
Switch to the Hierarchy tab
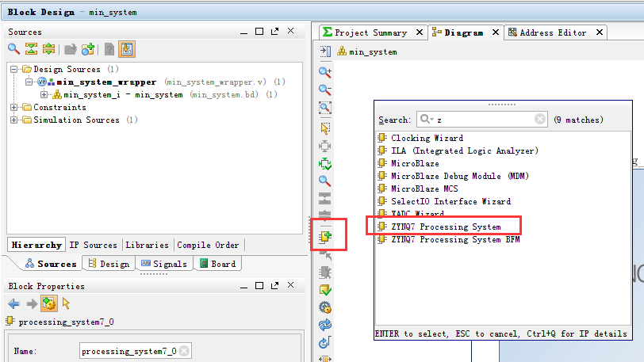(36, 245)
